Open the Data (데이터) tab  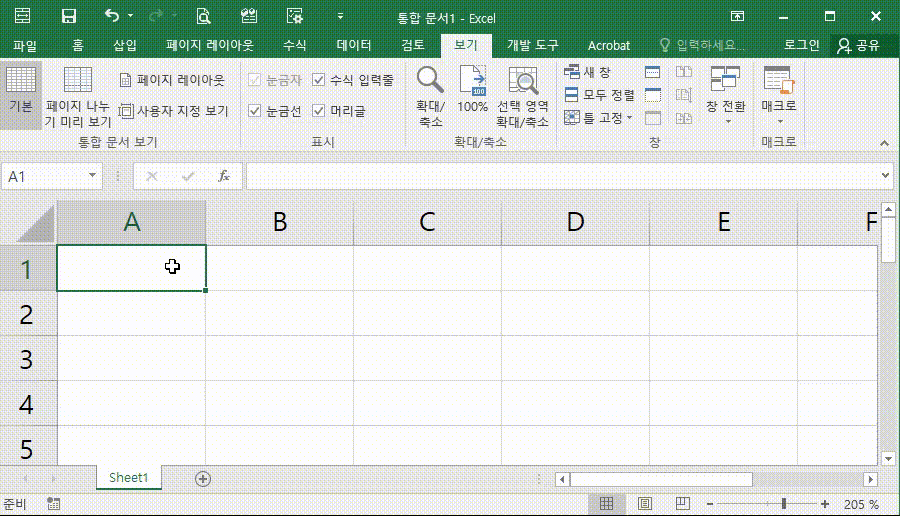pos(354,45)
